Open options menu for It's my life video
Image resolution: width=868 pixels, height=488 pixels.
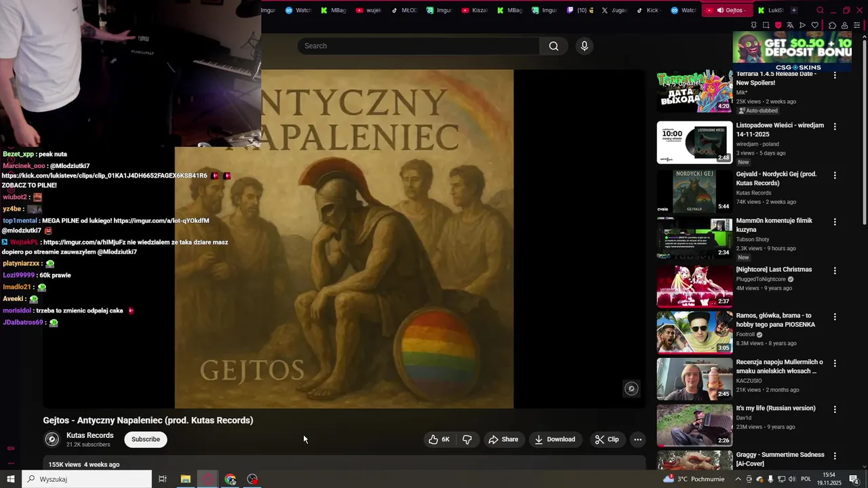pos(835,410)
